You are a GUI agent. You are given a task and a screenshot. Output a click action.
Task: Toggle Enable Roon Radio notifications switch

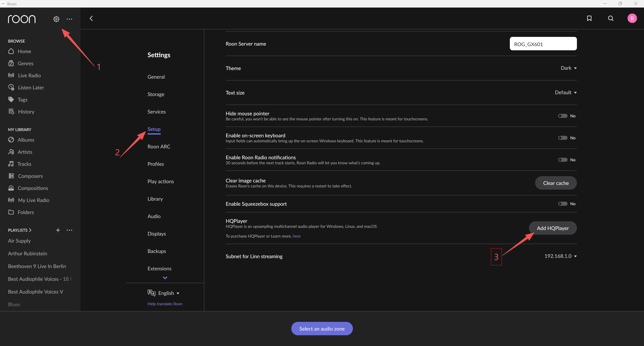pyautogui.click(x=562, y=160)
